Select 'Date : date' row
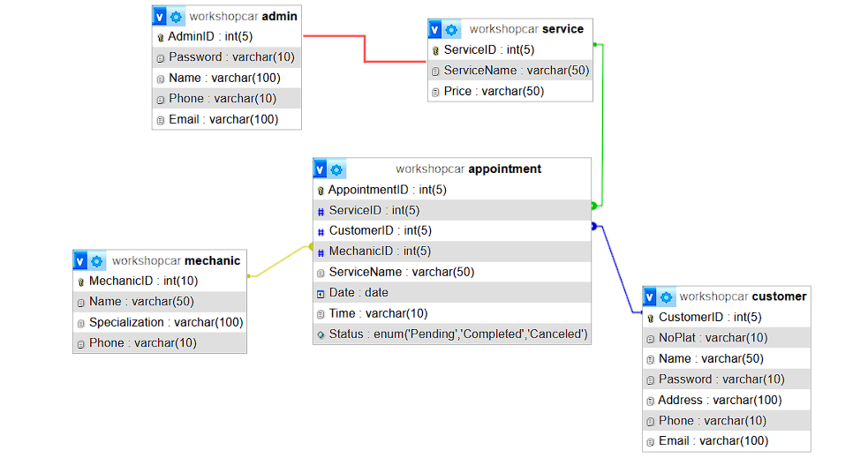This screenshot has height=473, width=868. 452,293
